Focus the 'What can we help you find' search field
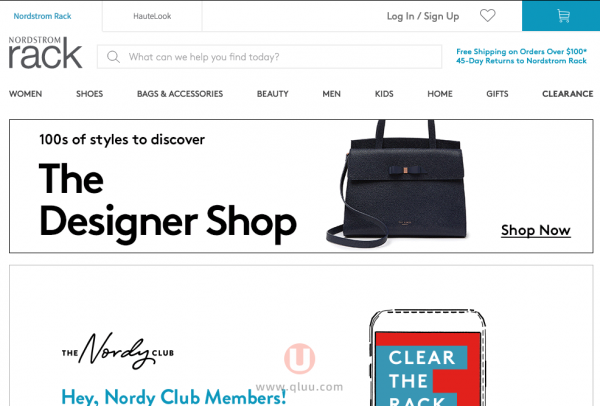Image resolution: width=600 pixels, height=406 pixels. [269, 57]
